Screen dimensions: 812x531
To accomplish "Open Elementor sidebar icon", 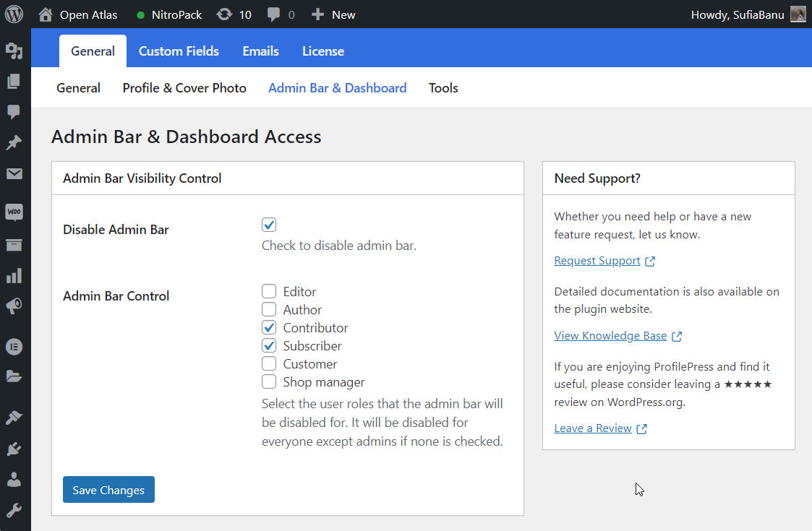I will (x=14, y=346).
